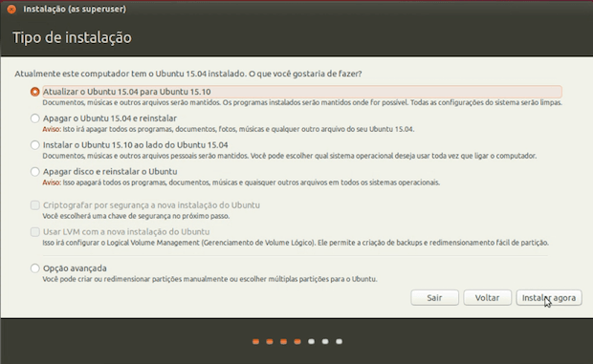This screenshot has width=593, height=364.
Task: Enable the 'Usar LVM com a nova instalação' checkbox
Action: point(34,232)
